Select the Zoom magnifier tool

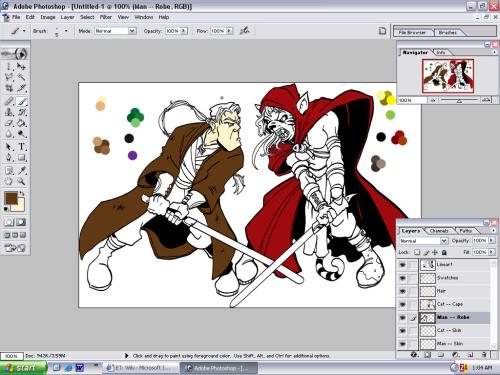point(21,182)
